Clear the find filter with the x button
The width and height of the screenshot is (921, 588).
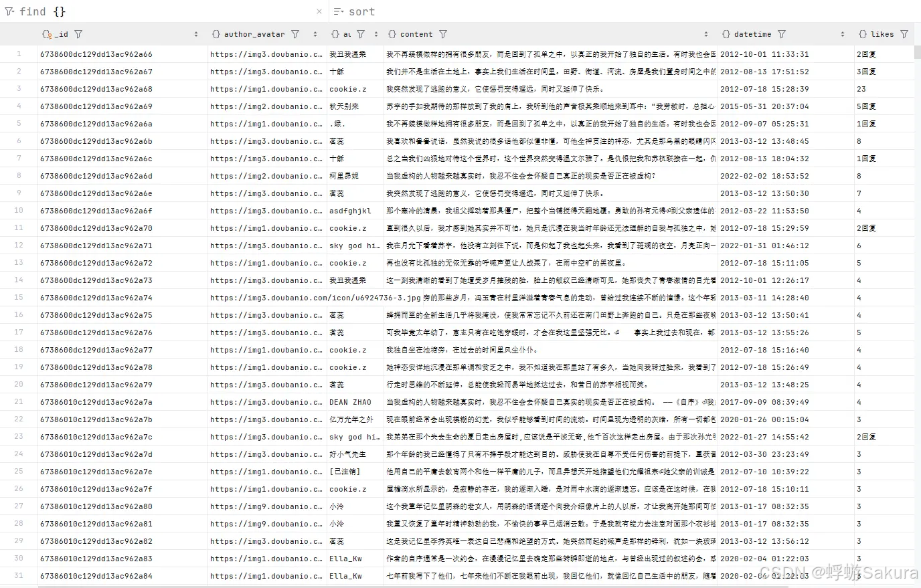point(319,11)
